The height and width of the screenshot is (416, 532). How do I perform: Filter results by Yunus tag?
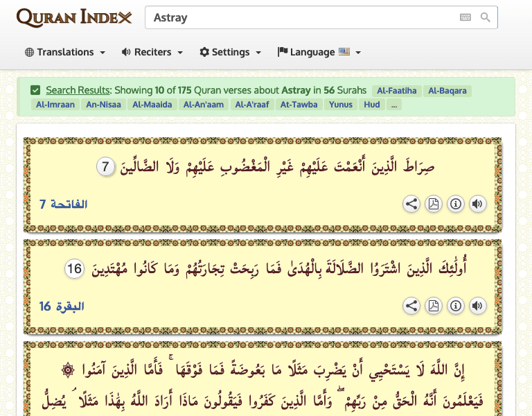341,105
